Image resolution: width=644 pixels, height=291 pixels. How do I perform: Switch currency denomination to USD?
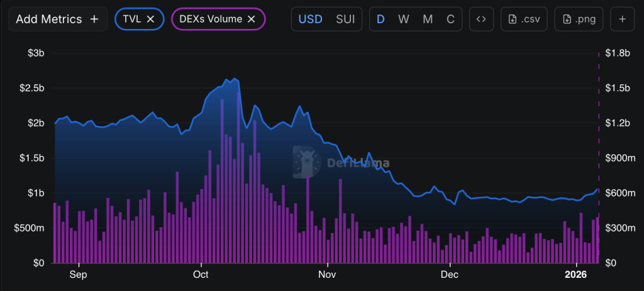[x=310, y=19]
